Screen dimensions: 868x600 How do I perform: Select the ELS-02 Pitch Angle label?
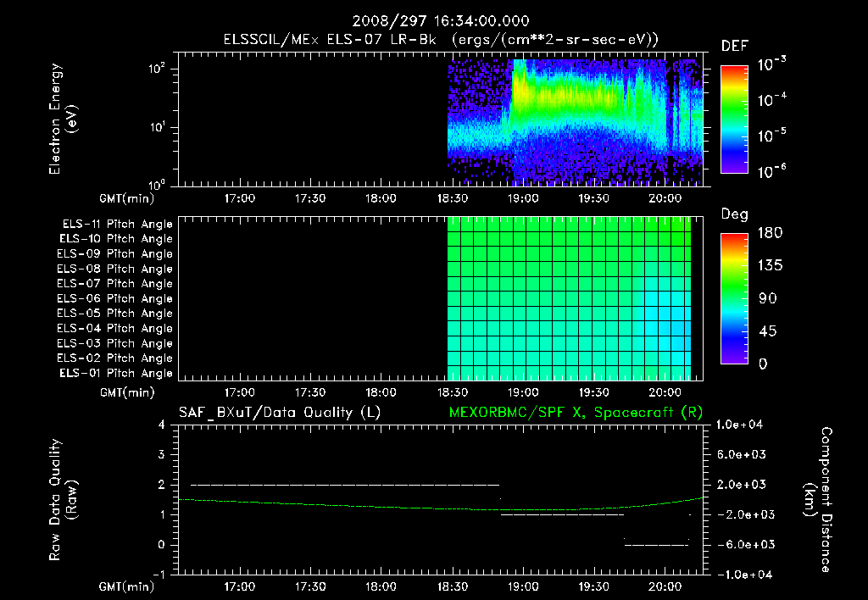[x=115, y=358]
